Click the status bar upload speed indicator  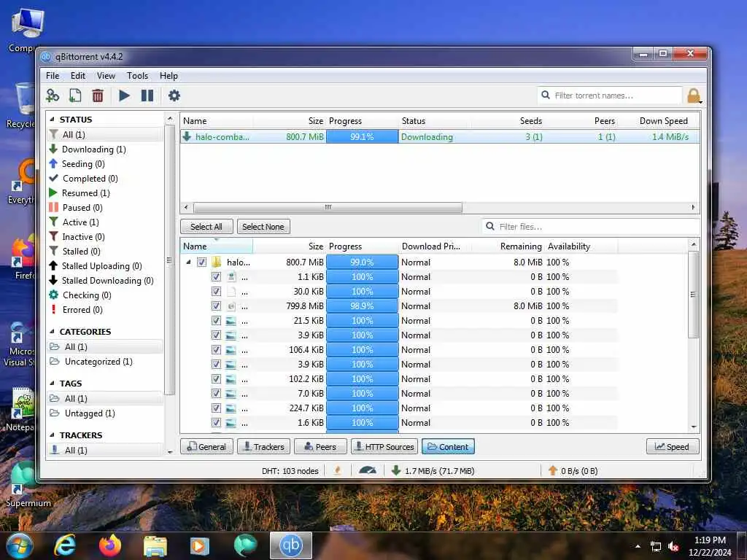click(x=573, y=471)
